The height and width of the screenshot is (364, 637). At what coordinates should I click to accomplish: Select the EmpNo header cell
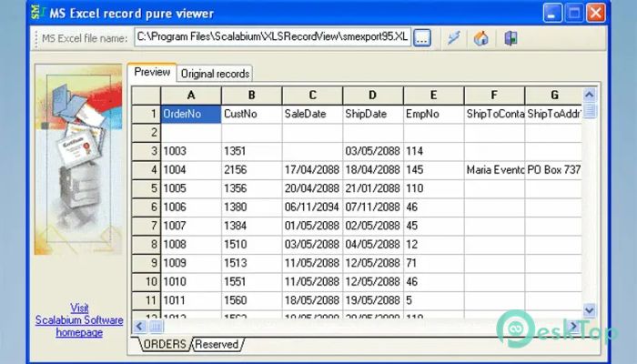pyautogui.click(x=433, y=114)
